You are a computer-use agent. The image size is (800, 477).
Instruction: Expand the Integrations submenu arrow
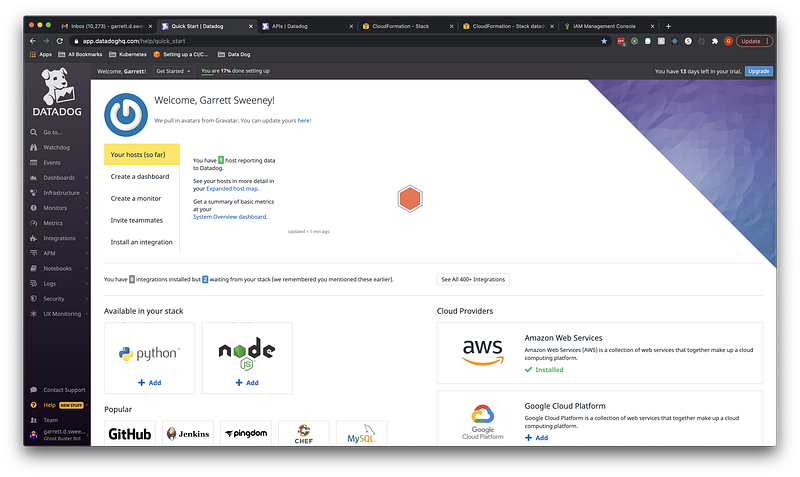tap(87, 238)
